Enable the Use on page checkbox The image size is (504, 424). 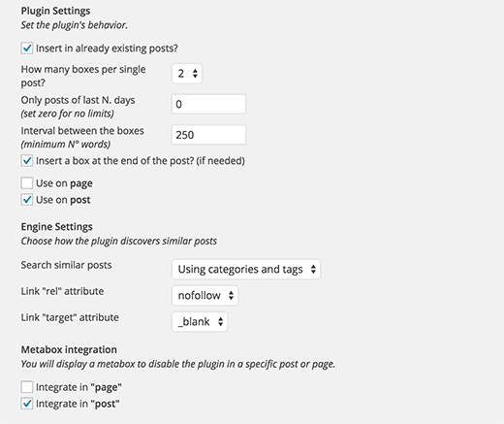coord(27,183)
